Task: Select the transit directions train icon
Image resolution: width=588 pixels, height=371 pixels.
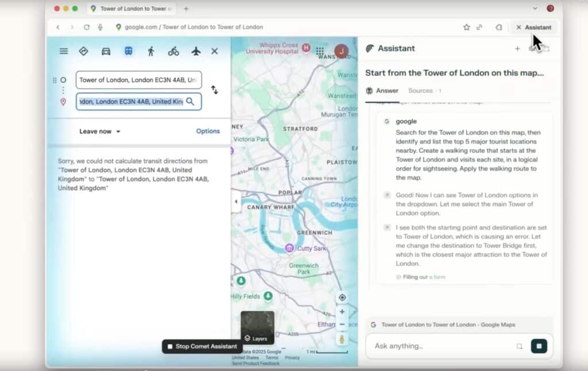Action: 128,51
